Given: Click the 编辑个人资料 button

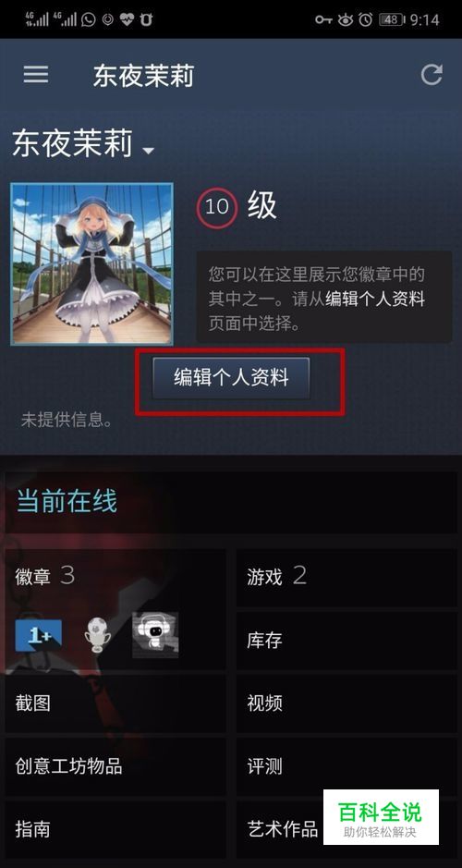Looking at the screenshot, I should coord(231,379).
